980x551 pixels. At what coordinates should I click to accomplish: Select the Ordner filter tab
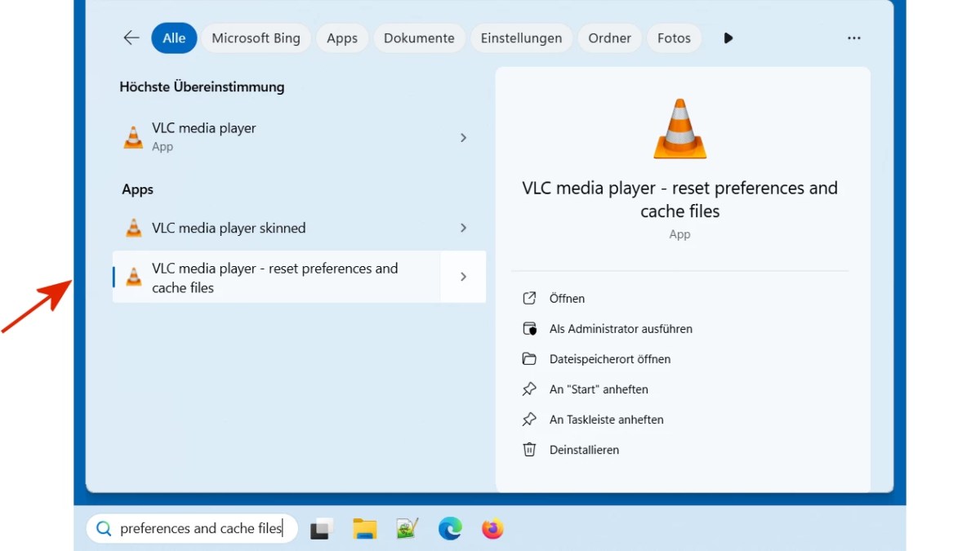609,38
